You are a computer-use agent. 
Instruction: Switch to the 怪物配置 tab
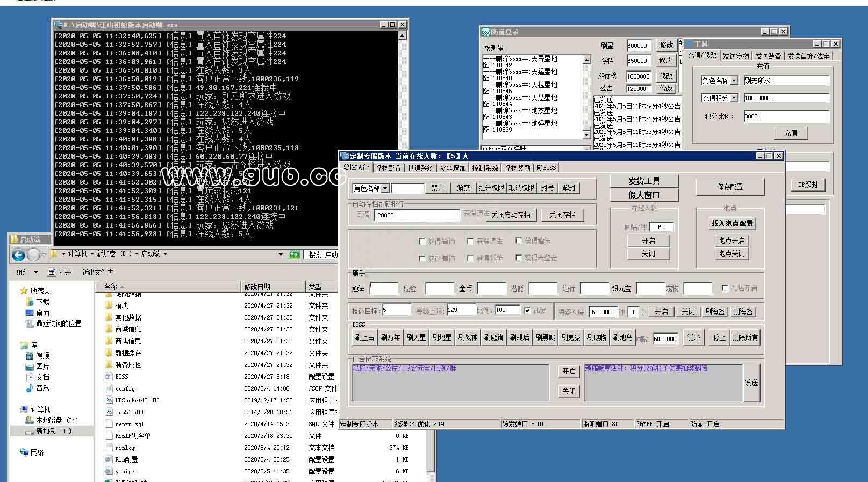(388, 168)
